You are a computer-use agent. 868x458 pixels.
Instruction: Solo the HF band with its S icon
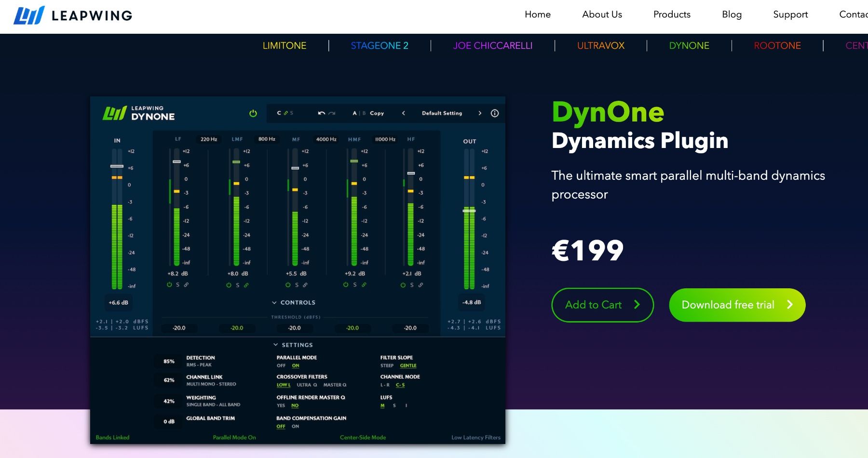(412, 285)
